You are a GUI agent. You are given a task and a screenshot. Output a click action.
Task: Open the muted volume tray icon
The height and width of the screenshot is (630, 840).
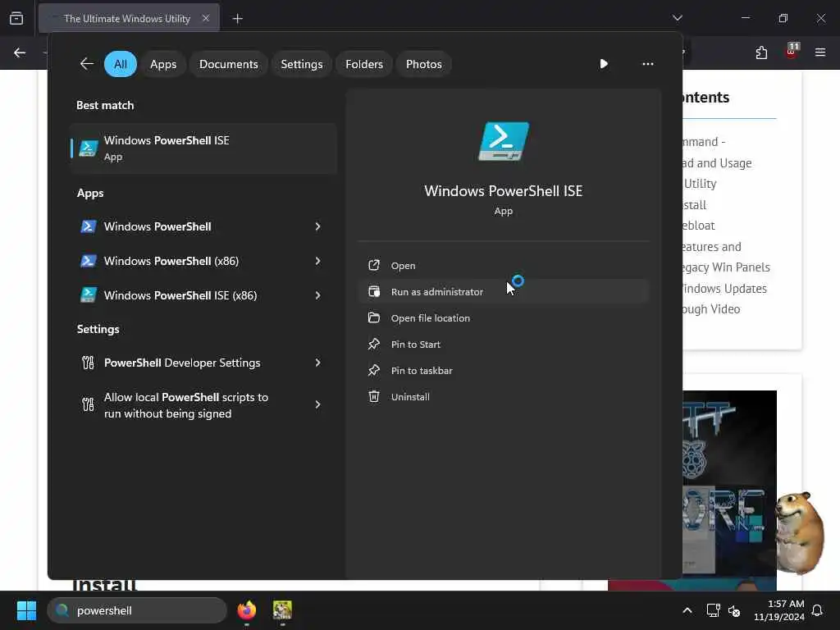click(734, 610)
